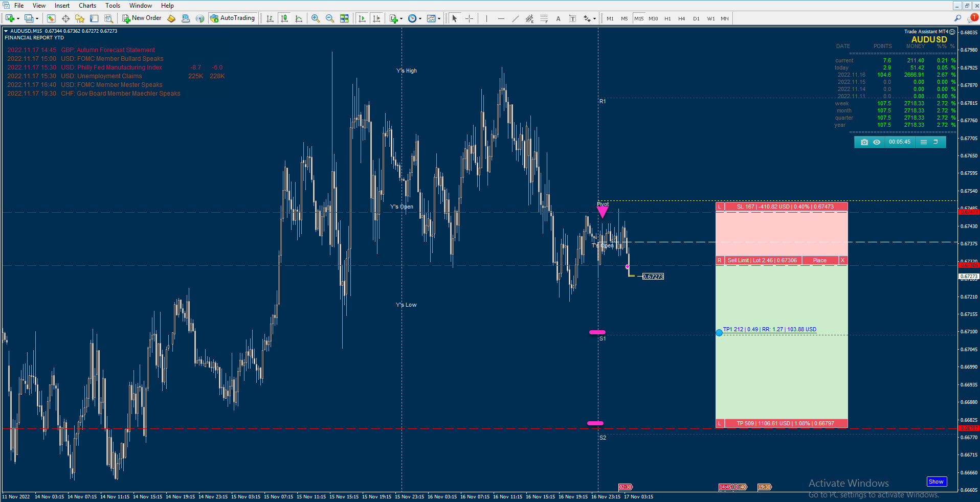The height and width of the screenshot is (502, 980).
Task: Open the Insert menu
Action: click(x=62, y=6)
